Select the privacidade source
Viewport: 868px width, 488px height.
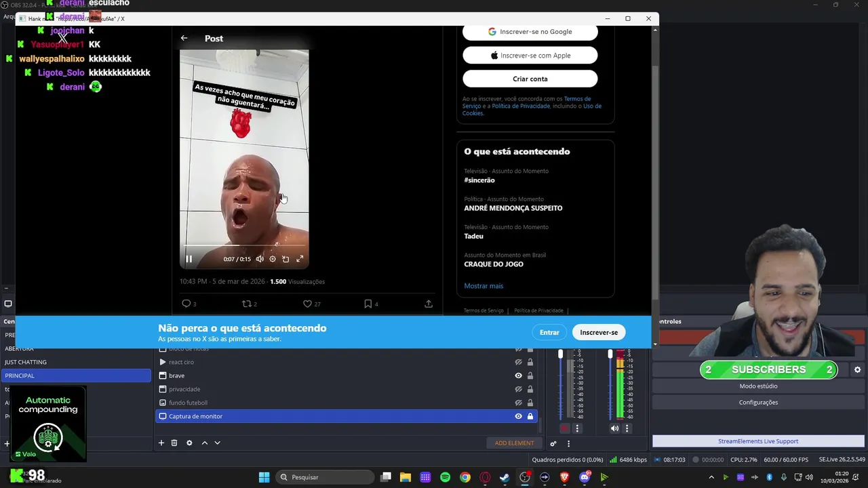click(346, 389)
